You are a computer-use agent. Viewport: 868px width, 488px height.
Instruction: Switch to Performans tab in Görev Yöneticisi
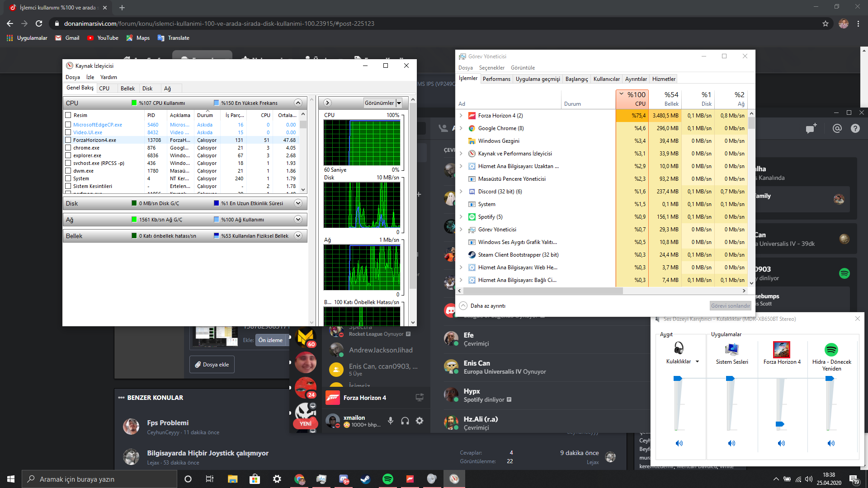(x=496, y=79)
